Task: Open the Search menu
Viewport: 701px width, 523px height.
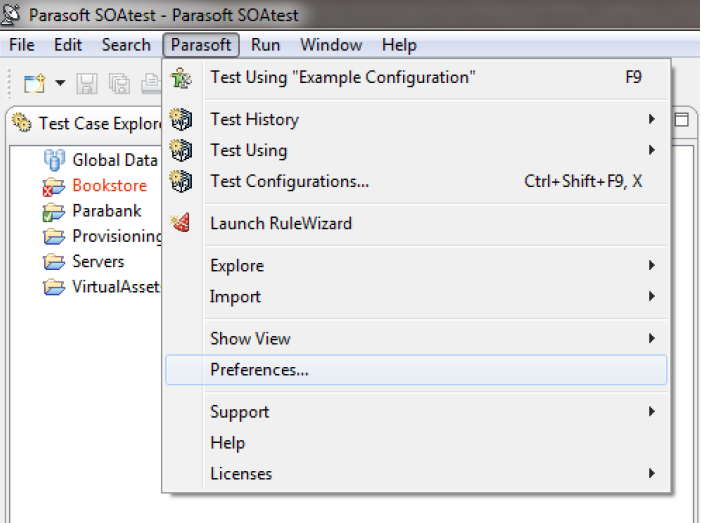Action: 126,45
